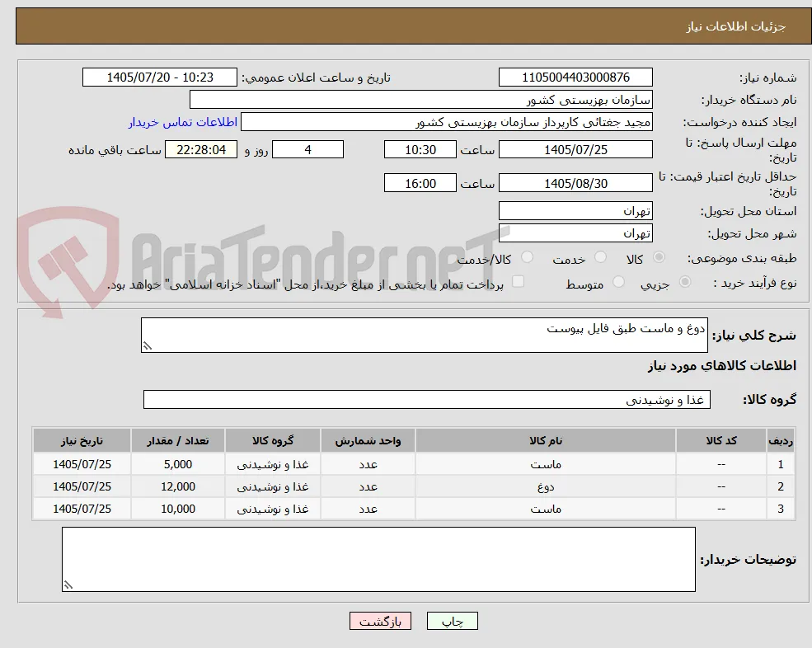
Task: Click the واحد شمارش column header
Action: pos(368,440)
